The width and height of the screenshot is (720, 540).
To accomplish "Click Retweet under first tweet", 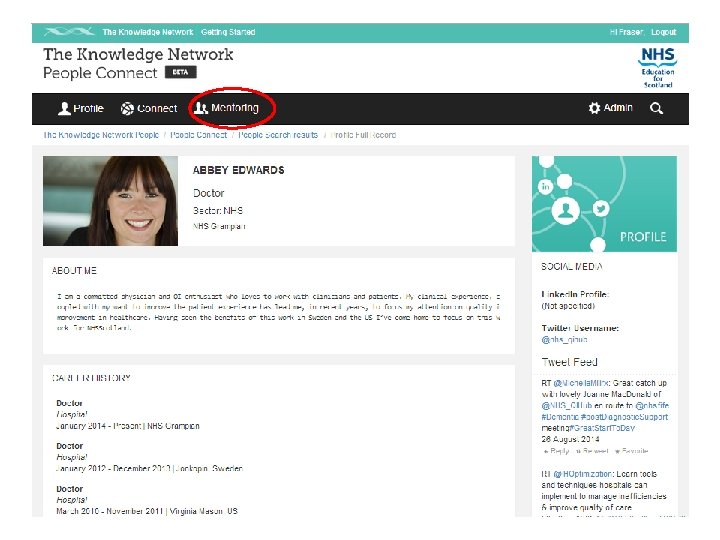I will pyautogui.click(x=592, y=451).
